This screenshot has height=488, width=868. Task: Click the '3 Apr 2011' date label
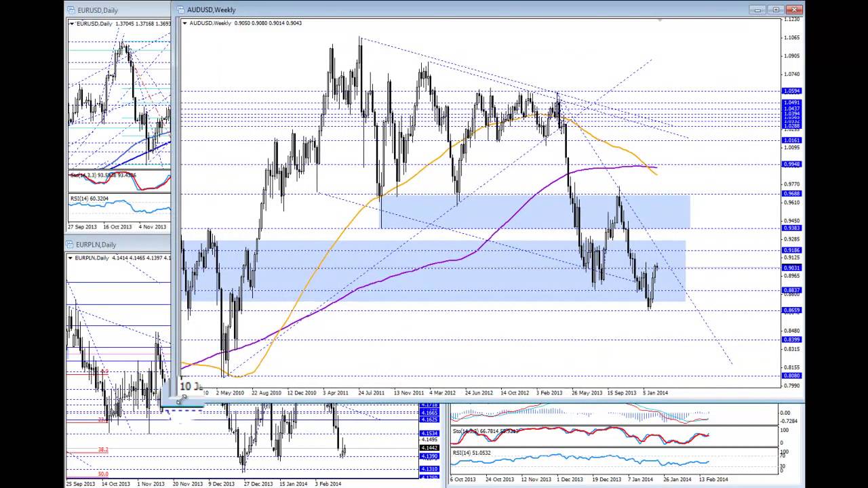tap(336, 392)
